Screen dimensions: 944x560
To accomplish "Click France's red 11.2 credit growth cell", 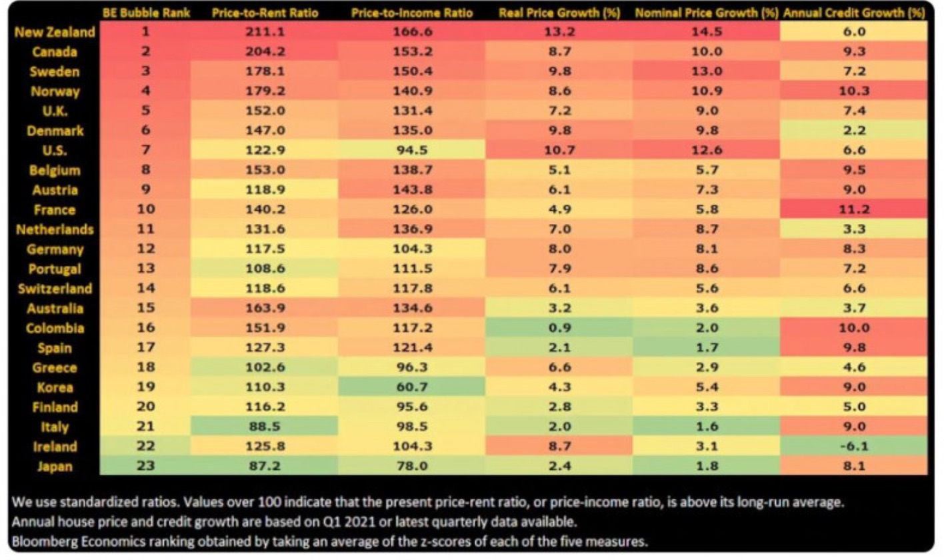I will 854,209.
